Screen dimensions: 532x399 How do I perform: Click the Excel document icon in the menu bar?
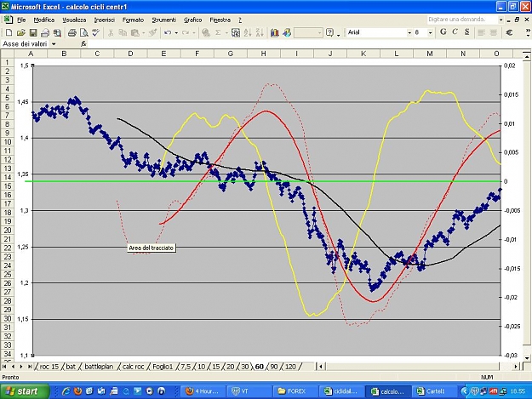(x=8, y=20)
